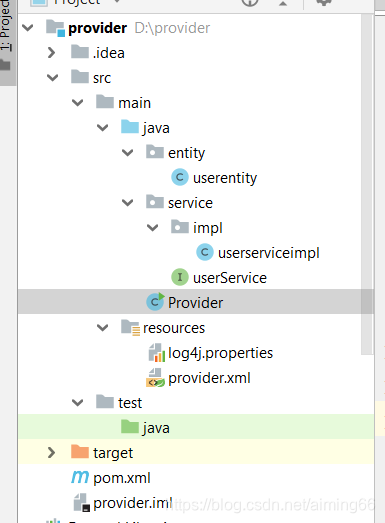The width and height of the screenshot is (385, 523).
Task: Collapse the test folder chevron
Action: click(x=77, y=403)
